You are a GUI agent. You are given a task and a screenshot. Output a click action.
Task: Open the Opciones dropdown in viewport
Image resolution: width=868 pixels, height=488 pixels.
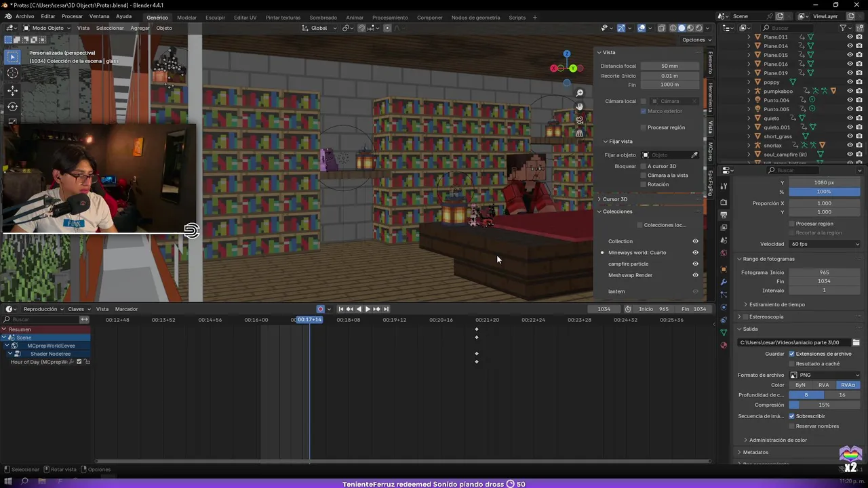click(696, 40)
